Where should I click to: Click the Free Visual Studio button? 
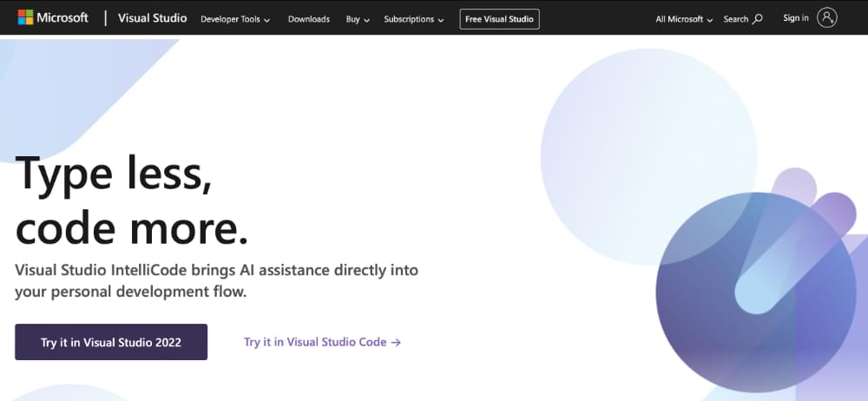pyautogui.click(x=499, y=19)
